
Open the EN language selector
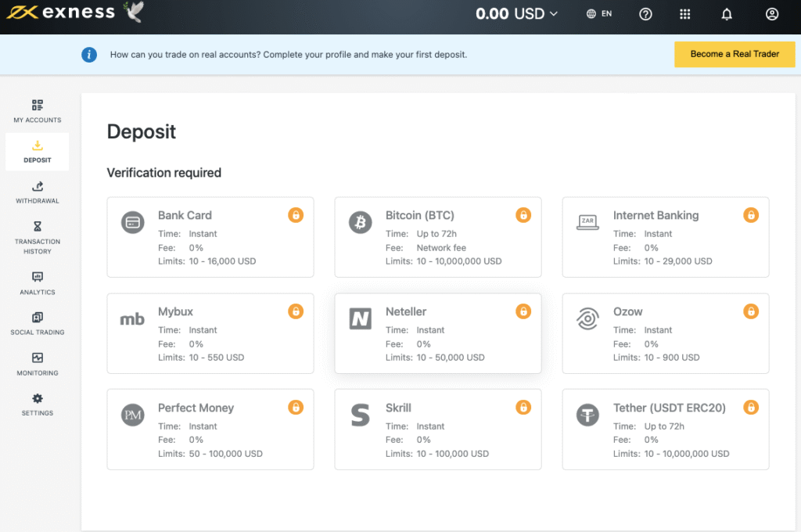coord(599,14)
